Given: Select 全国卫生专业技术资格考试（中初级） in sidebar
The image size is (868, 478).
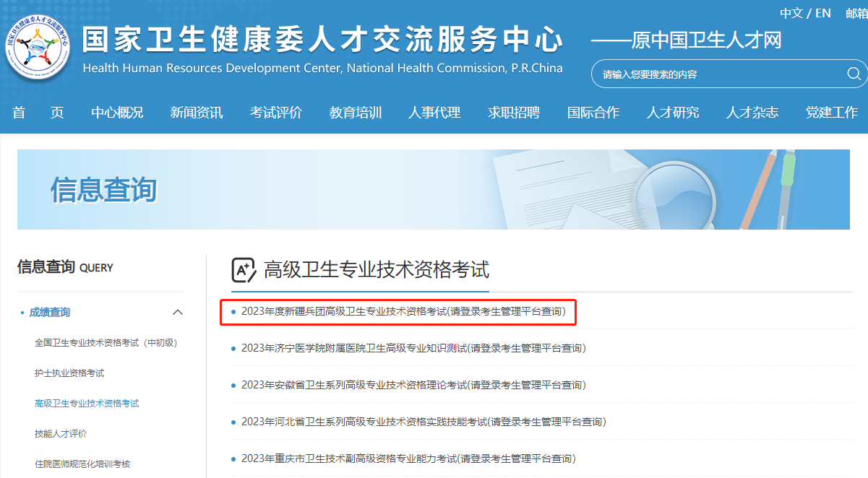Looking at the screenshot, I should [106, 343].
